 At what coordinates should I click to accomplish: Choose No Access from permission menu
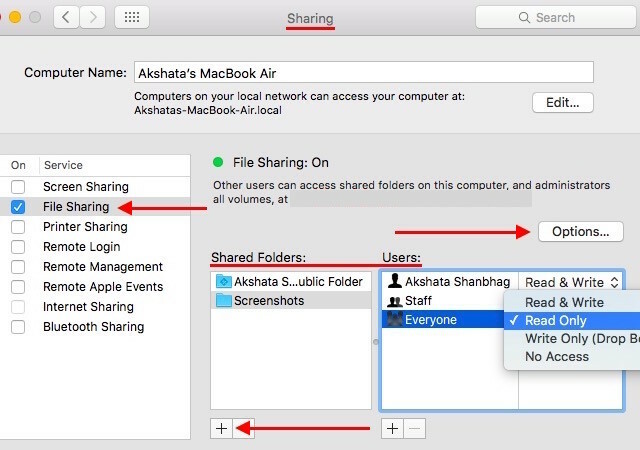(x=572, y=356)
